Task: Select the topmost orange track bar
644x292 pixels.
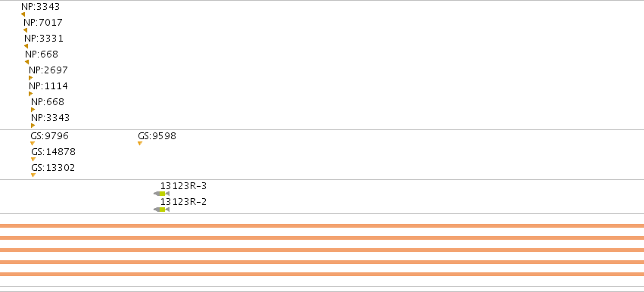Action: pos(322,226)
